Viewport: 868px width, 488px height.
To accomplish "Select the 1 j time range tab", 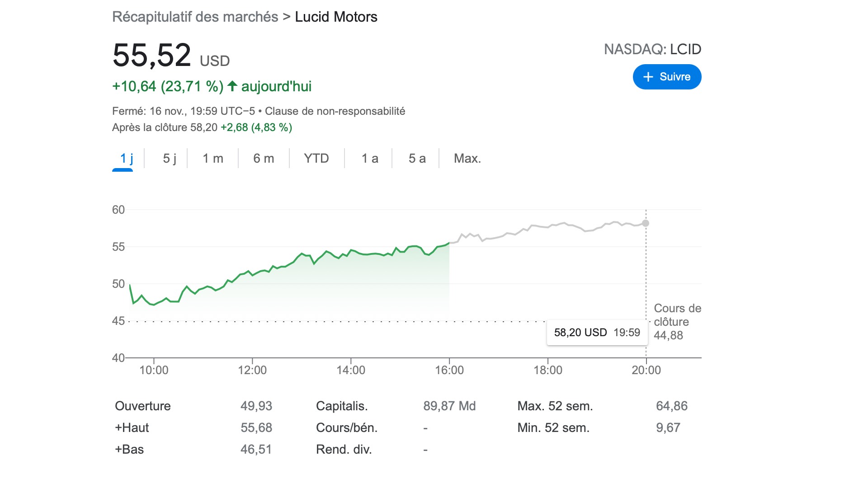I will tap(126, 159).
